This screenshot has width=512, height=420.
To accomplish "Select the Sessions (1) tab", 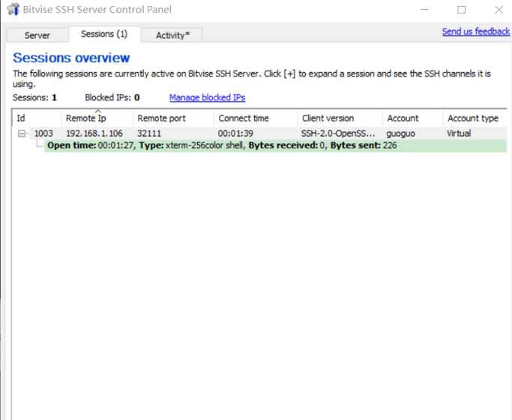I will point(104,34).
